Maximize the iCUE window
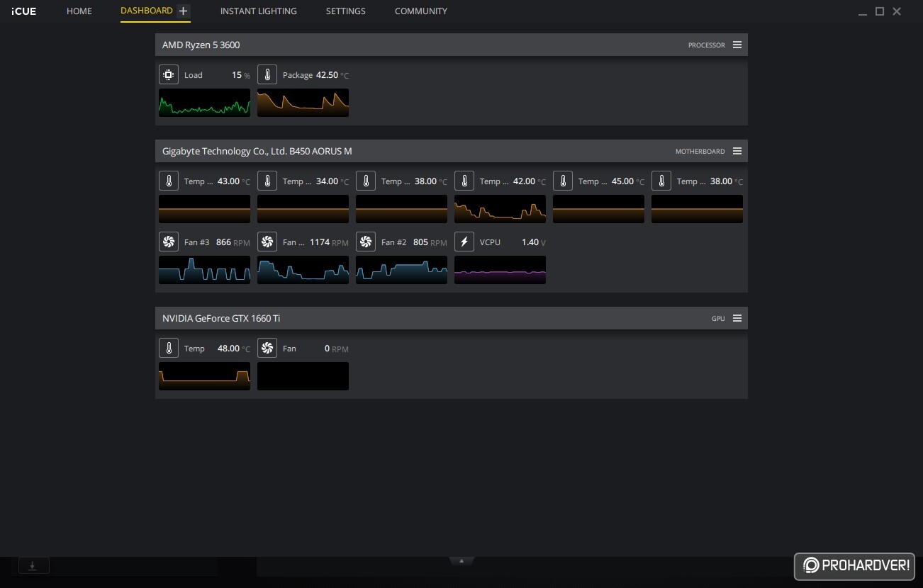Viewport: 923px width, 588px height. 880,11
